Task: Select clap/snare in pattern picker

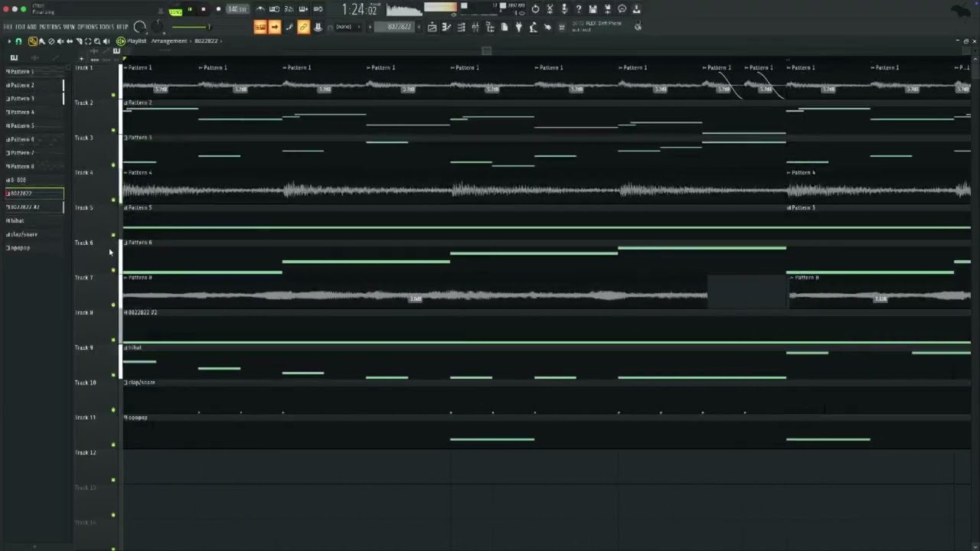Action: click(22, 234)
